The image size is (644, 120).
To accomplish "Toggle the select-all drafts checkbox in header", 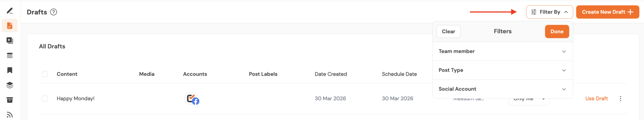I will pos(45,74).
